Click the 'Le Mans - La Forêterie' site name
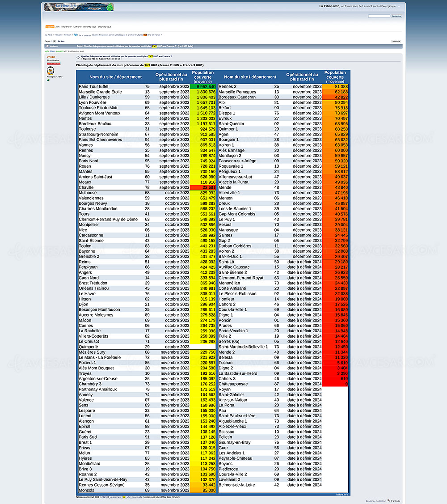This screenshot has width=447, height=504. coord(100,357)
